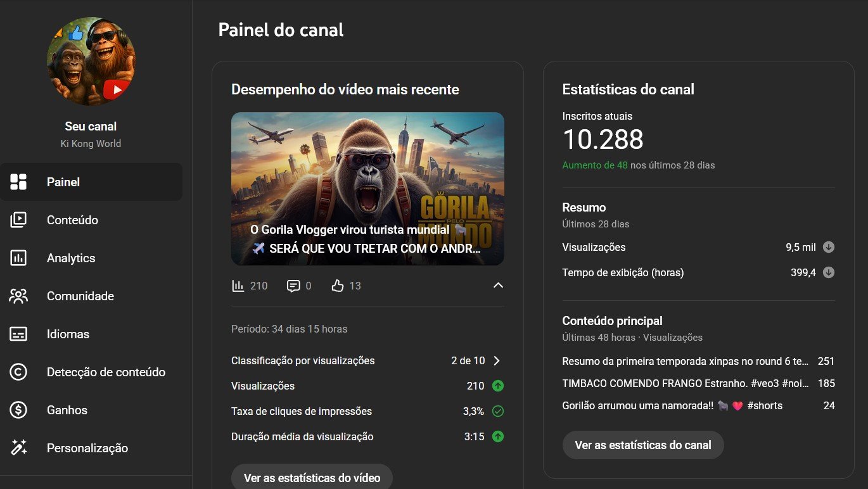Viewport: 868px width, 489px height.
Task: Click the 251 view count value
Action: [826, 361]
